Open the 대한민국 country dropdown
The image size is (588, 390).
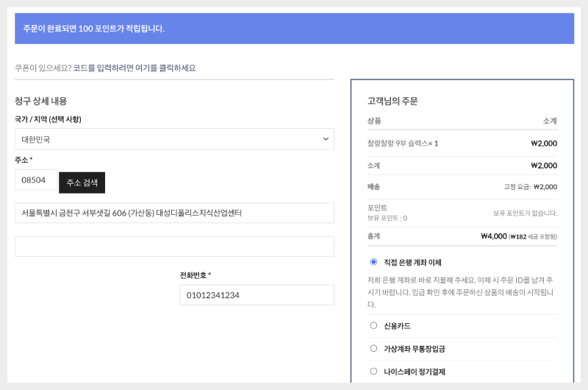[174, 139]
